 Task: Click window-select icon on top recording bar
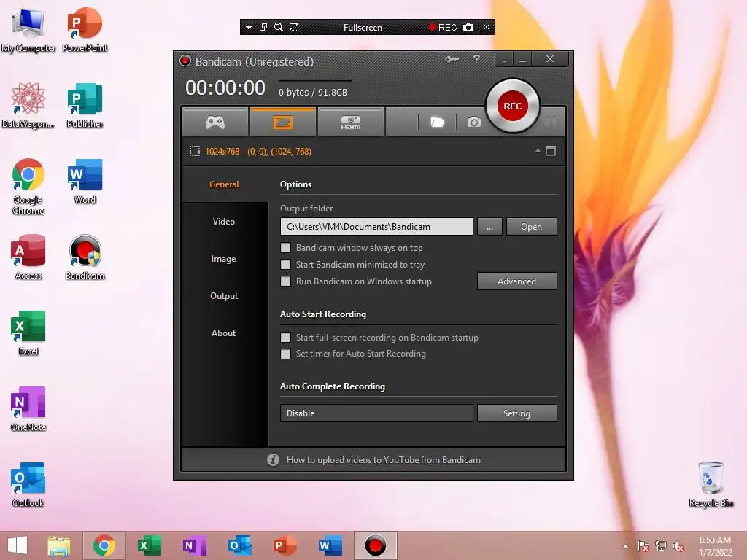coord(263,27)
